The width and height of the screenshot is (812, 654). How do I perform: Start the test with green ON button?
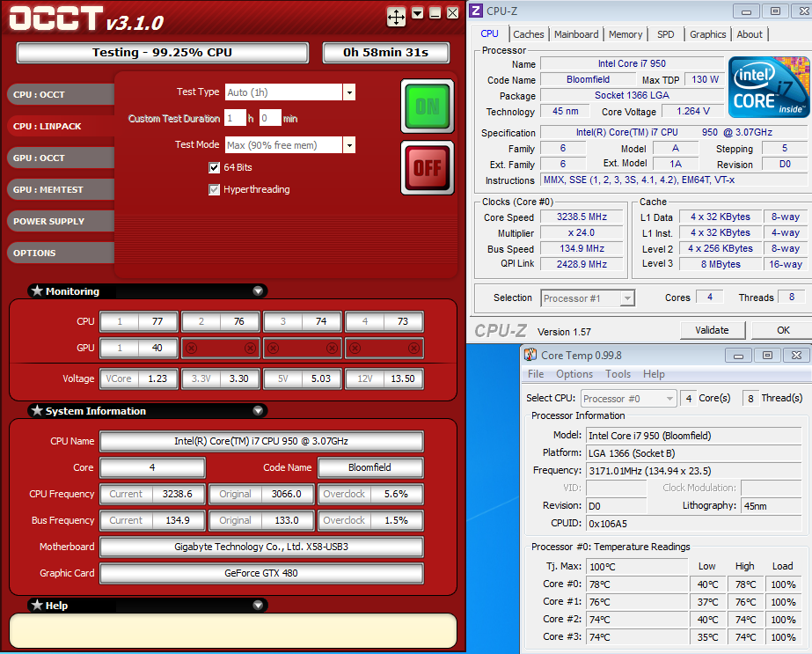point(428,107)
